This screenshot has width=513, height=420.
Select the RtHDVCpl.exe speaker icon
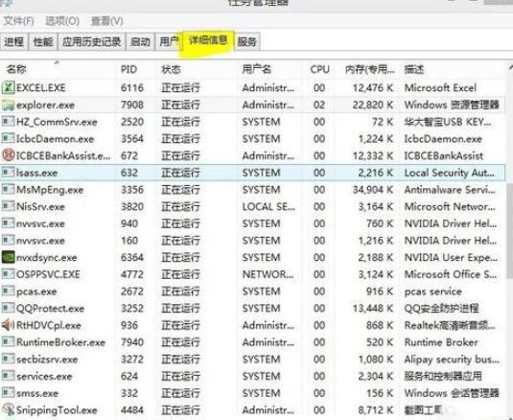point(9,325)
